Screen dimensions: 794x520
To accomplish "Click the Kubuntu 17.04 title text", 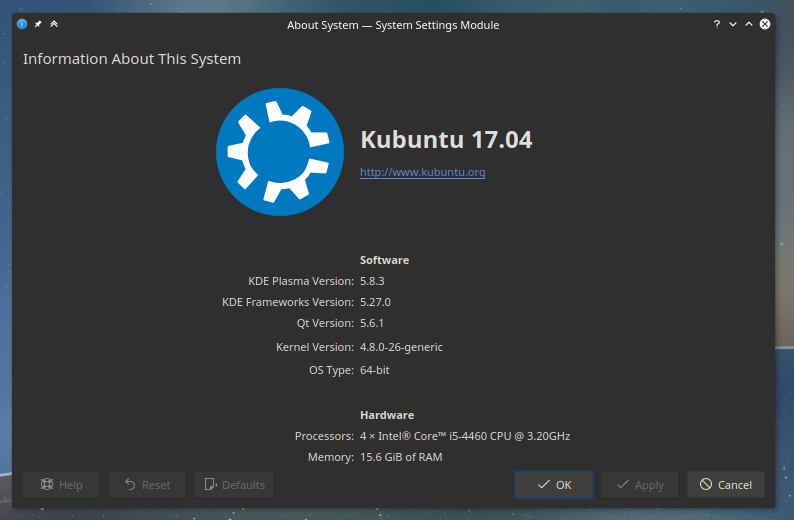I will 446,140.
